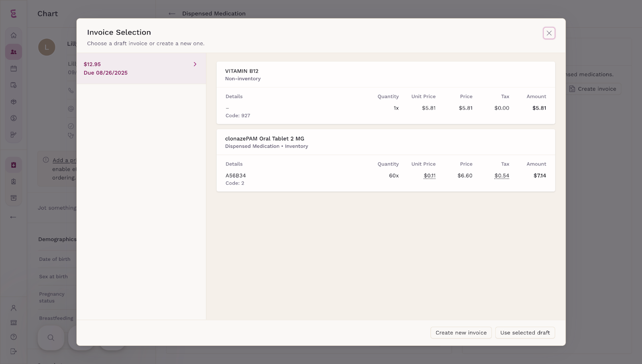The height and width of the screenshot is (364, 642).
Task: Click the Create new invoice button
Action: pyautogui.click(x=461, y=333)
